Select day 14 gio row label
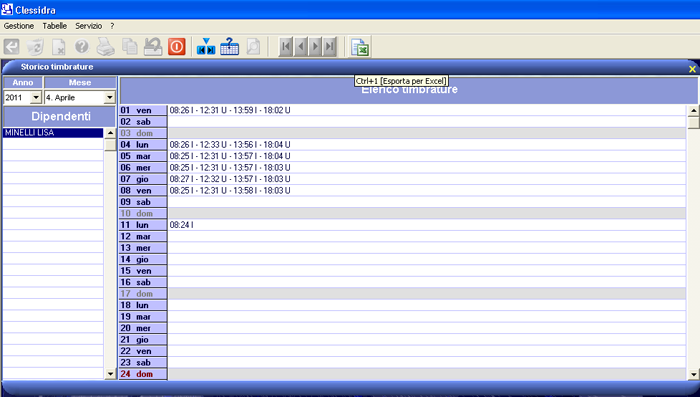The width and height of the screenshot is (700, 397). pyautogui.click(x=143, y=259)
